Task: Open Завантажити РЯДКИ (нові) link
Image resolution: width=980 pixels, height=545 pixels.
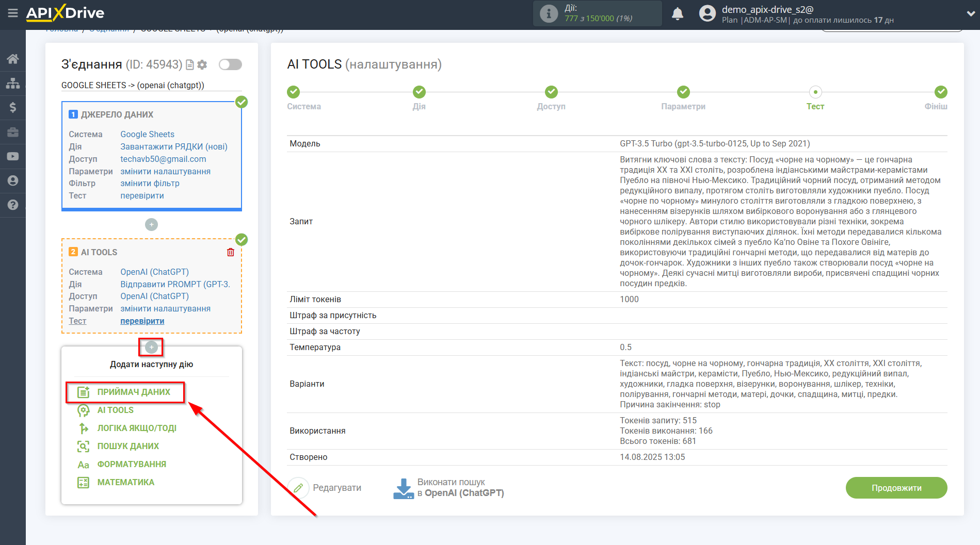Action: click(x=174, y=146)
